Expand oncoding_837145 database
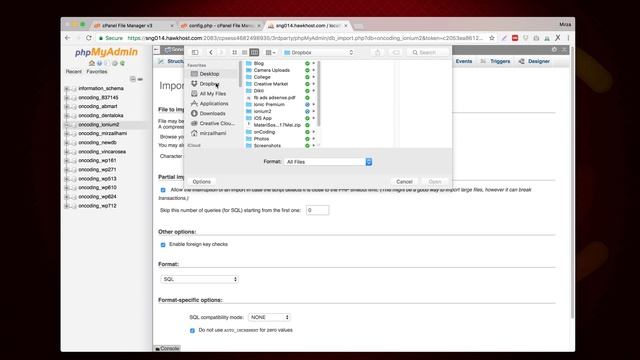The height and width of the screenshot is (360, 640). pos(67,98)
